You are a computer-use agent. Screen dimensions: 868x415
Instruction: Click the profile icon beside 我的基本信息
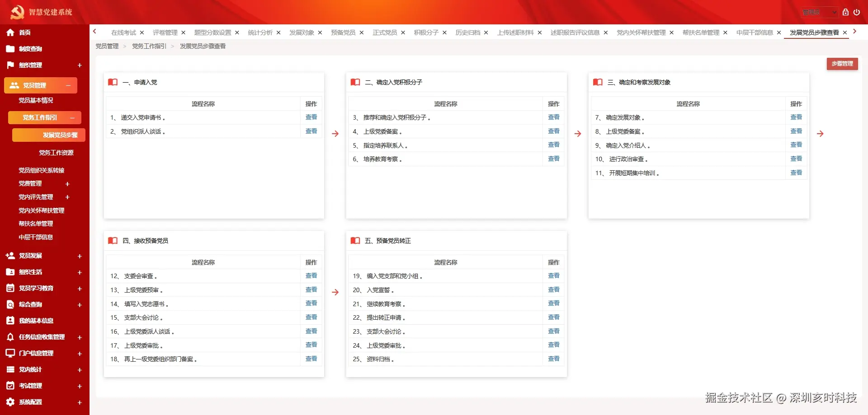(x=10, y=321)
